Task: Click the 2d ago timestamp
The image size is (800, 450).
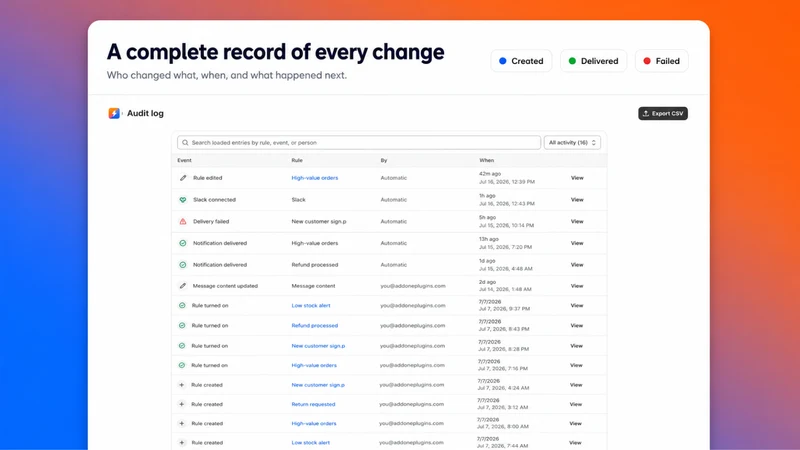Action: (487, 282)
